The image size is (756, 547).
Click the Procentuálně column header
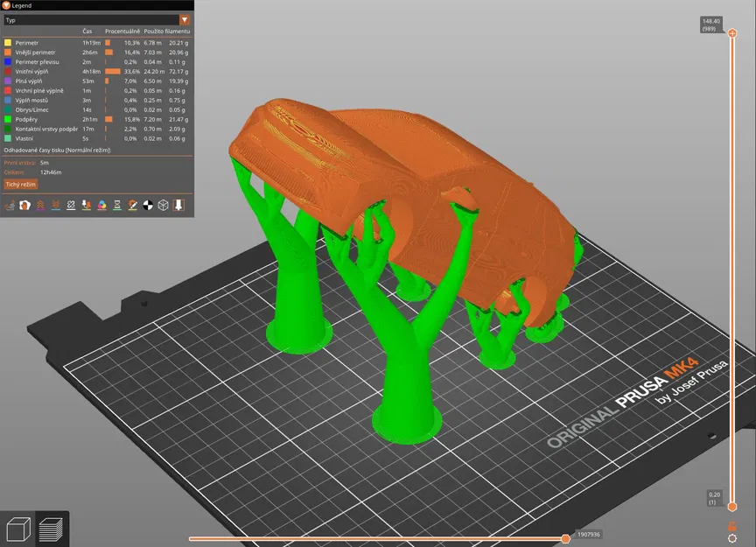point(122,32)
